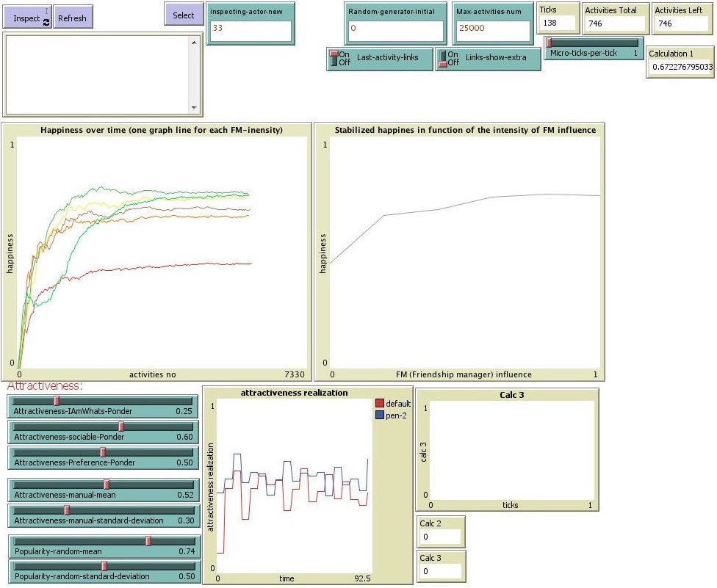The image size is (717, 588).
Task: Click the Attractiveness-manual-mean slider handle
Action: [x=107, y=484]
